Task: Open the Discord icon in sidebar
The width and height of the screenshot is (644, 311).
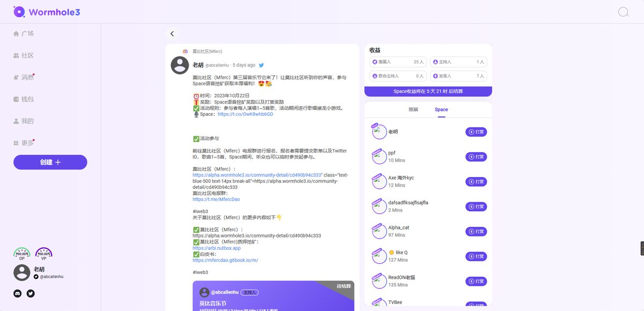Action: pos(17,293)
